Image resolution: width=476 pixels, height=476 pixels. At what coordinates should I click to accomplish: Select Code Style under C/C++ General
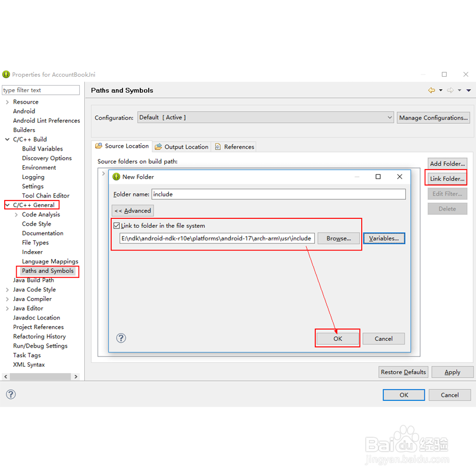click(36, 224)
